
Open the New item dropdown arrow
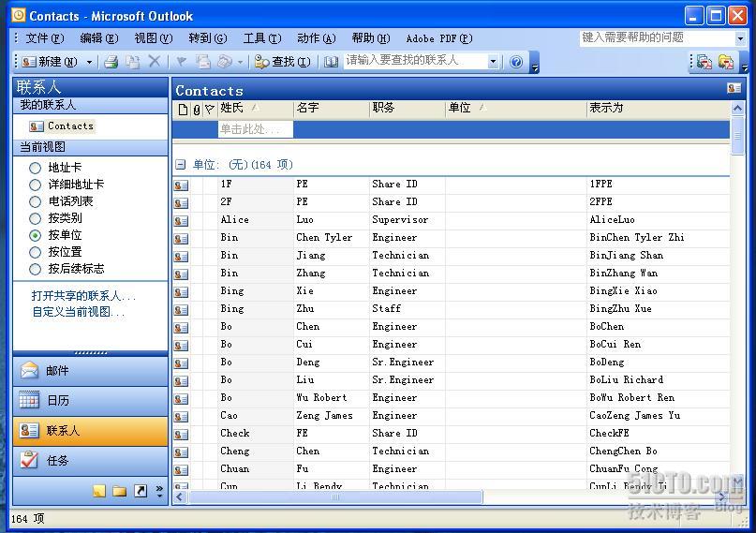(89, 62)
